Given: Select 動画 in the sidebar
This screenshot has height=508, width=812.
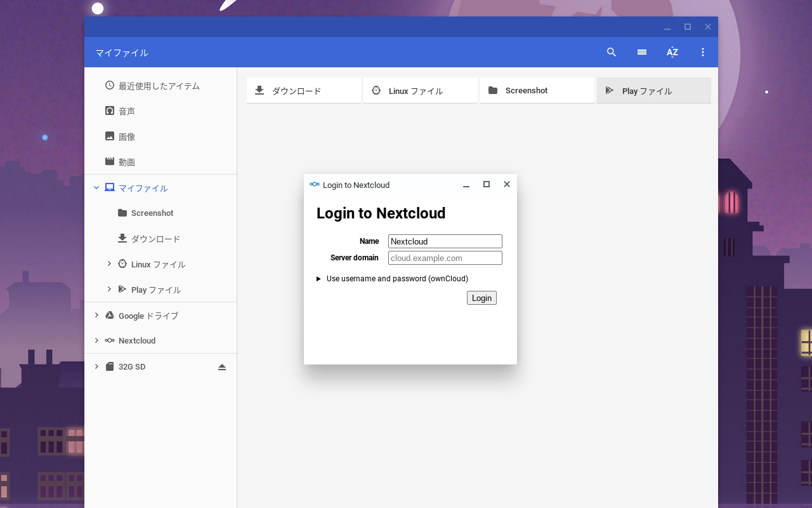Looking at the screenshot, I should tap(127, 162).
